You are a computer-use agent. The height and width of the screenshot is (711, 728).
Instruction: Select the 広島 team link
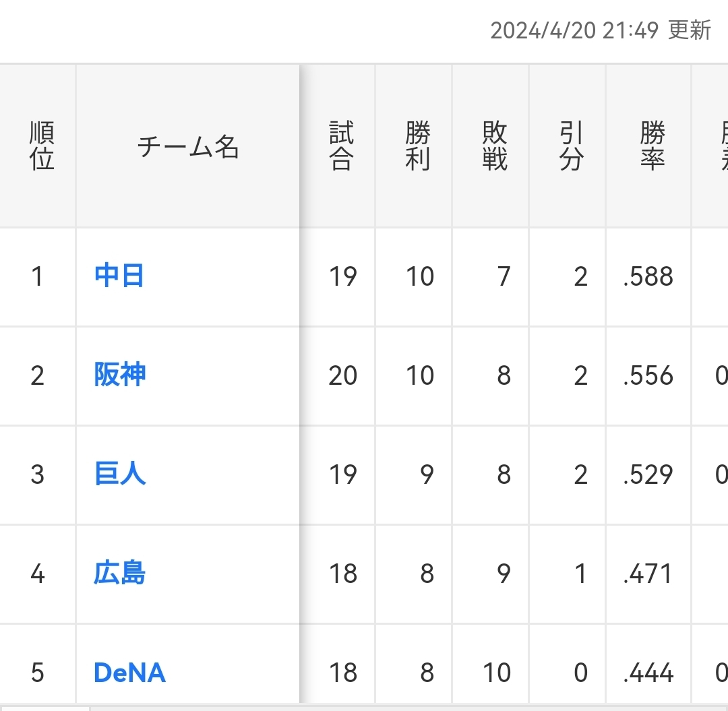point(119,574)
